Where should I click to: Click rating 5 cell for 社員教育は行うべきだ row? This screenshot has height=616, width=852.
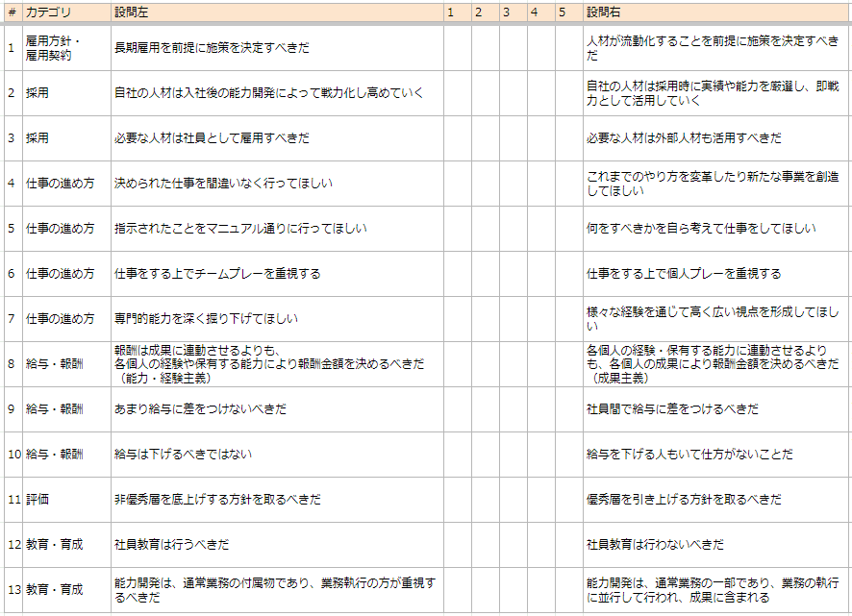tap(569, 544)
